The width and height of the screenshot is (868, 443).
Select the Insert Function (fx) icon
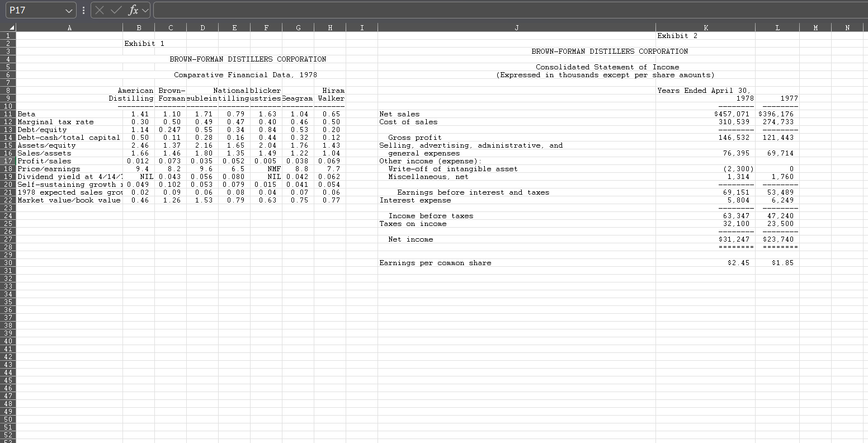click(x=133, y=10)
